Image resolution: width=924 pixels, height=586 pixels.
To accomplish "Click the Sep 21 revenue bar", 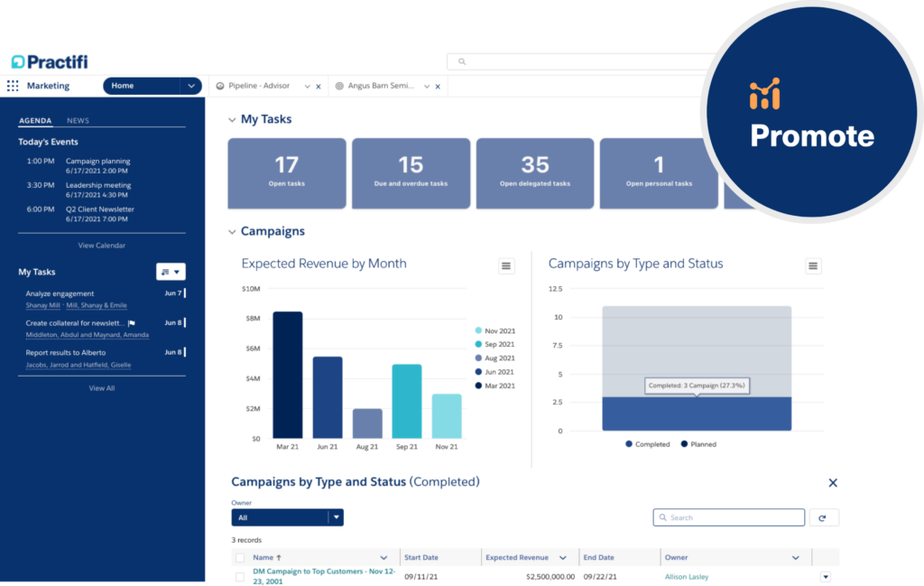I will pyautogui.click(x=407, y=401).
